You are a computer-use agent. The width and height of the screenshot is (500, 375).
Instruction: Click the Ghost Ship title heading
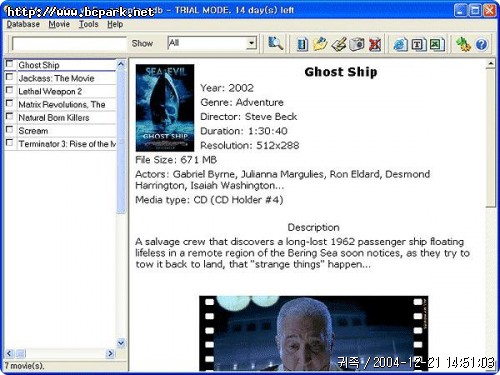341,72
